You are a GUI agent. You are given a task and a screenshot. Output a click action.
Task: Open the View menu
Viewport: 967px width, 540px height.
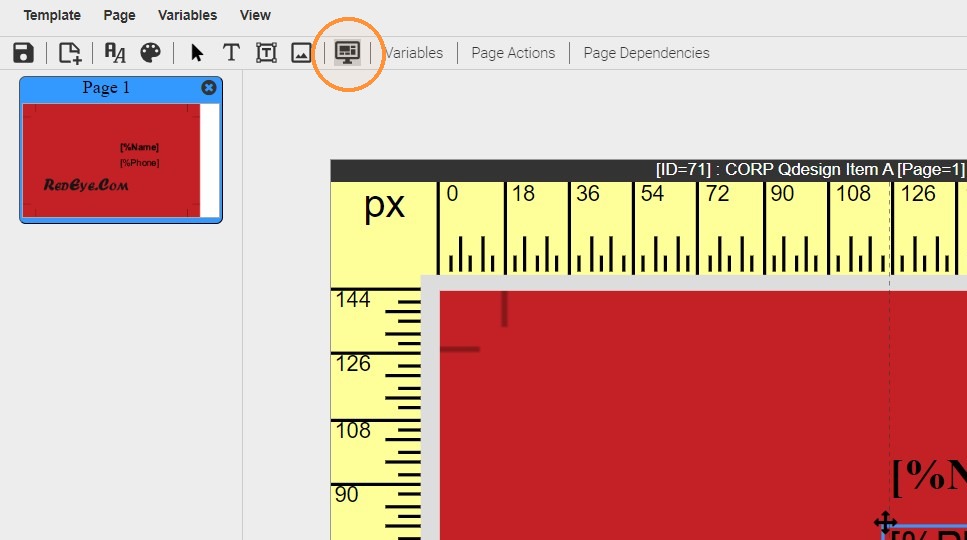tap(255, 15)
